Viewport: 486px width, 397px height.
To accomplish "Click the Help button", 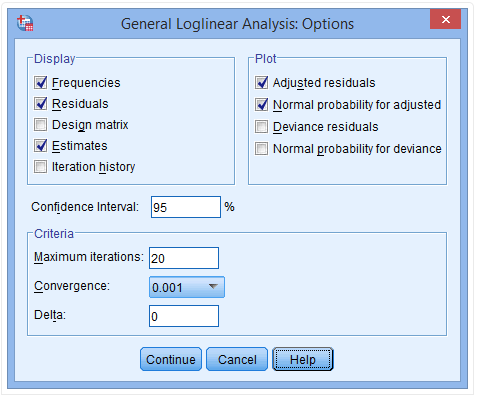I will [303, 359].
